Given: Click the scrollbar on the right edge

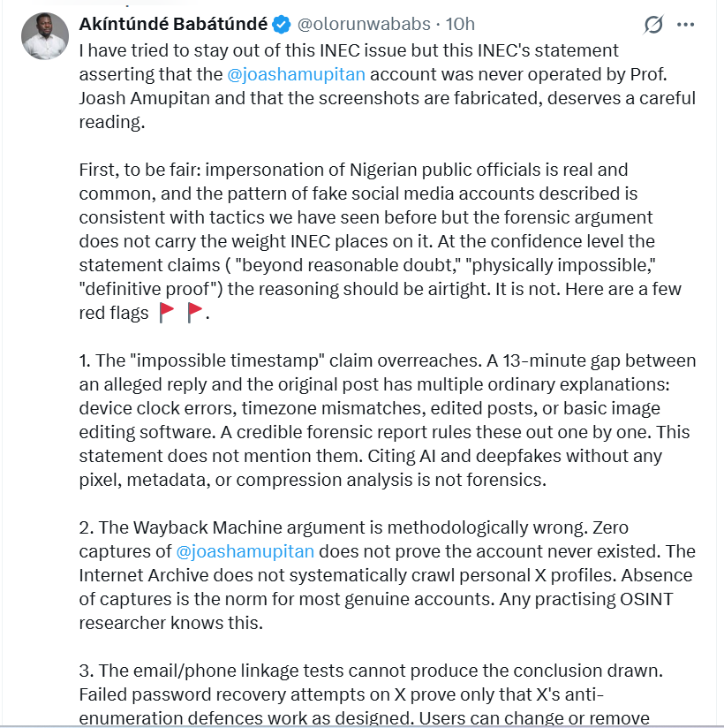Looking at the screenshot, I should (719, 353).
